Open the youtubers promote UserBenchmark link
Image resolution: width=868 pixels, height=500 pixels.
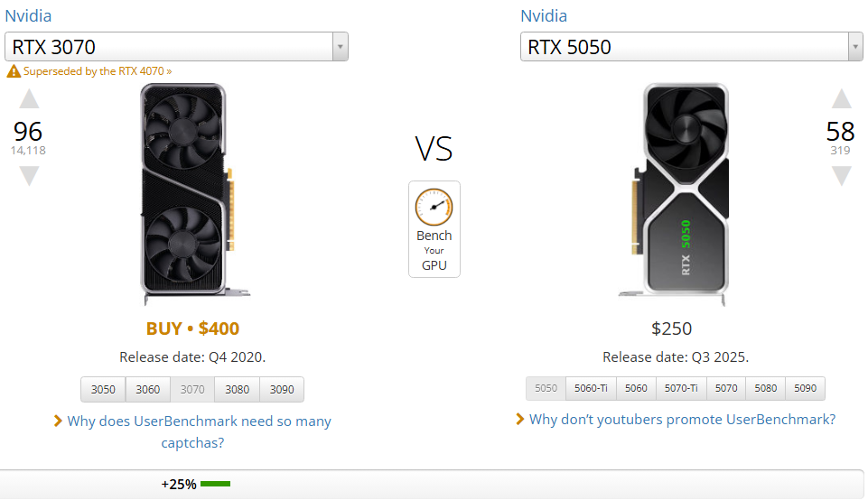pyautogui.click(x=682, y=419)
